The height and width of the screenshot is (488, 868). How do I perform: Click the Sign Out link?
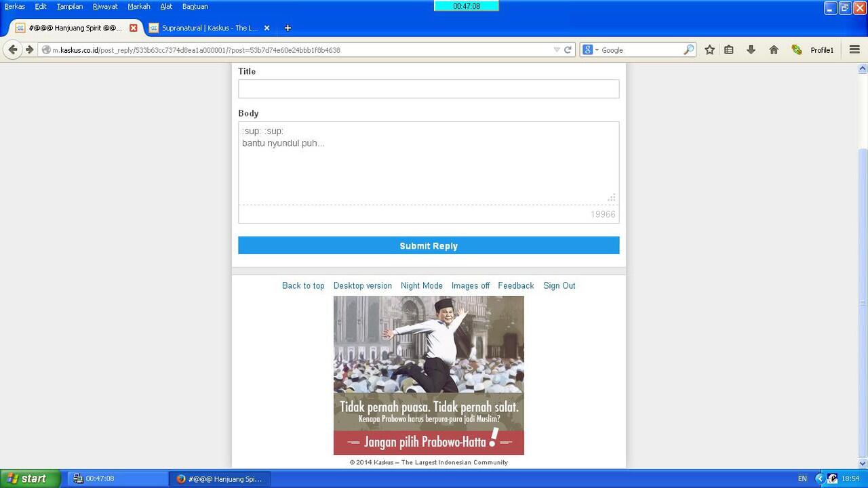click(559, 285)
